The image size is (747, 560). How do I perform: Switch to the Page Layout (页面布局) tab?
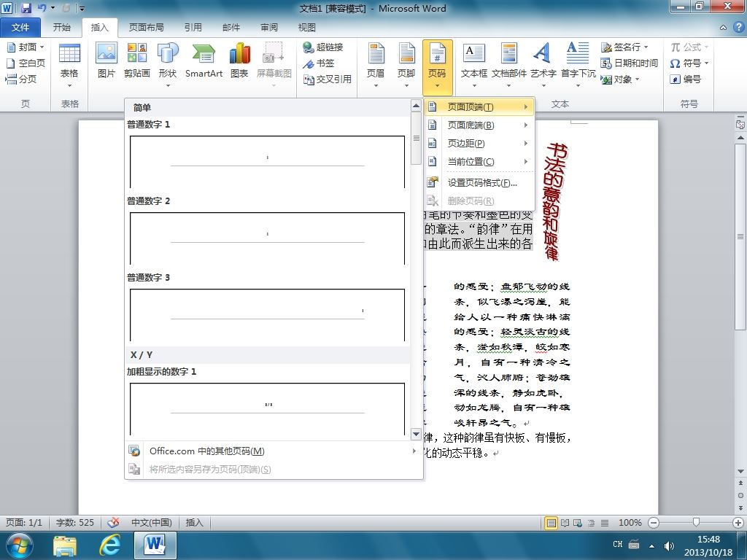146,28
